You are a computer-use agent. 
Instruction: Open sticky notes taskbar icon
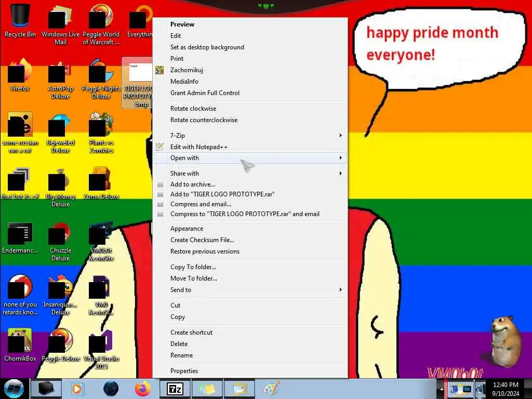207,389
